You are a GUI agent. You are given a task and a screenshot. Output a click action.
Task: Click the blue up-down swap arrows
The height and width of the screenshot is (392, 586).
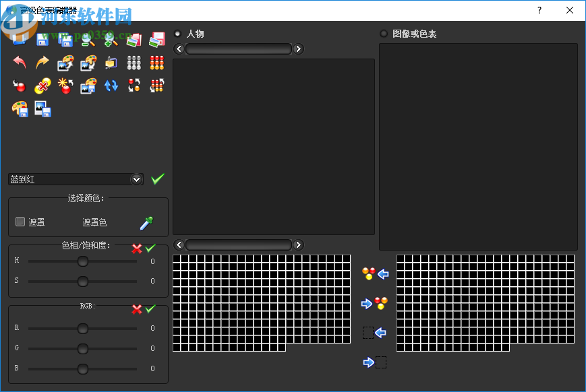(111, 86)
